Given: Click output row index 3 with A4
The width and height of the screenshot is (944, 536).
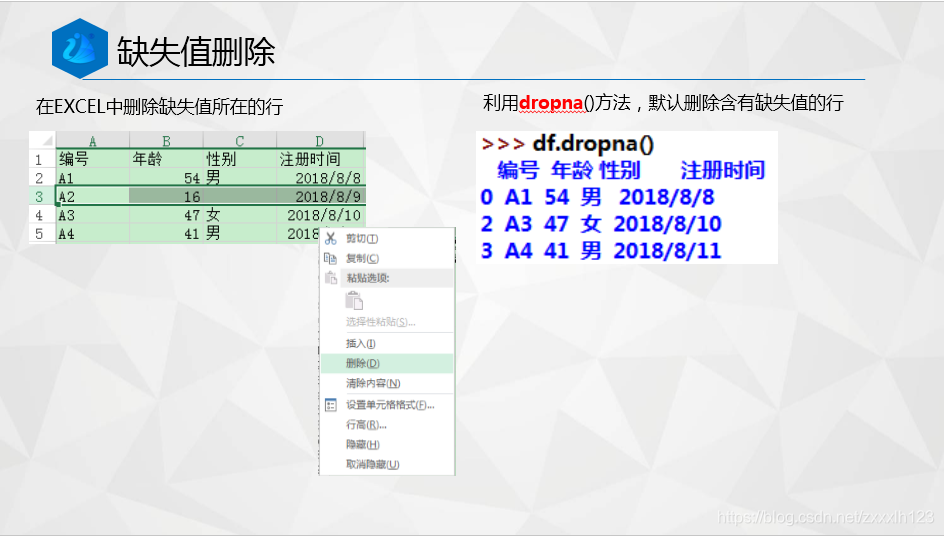Looking at the screenshot, I should (601, 251).
